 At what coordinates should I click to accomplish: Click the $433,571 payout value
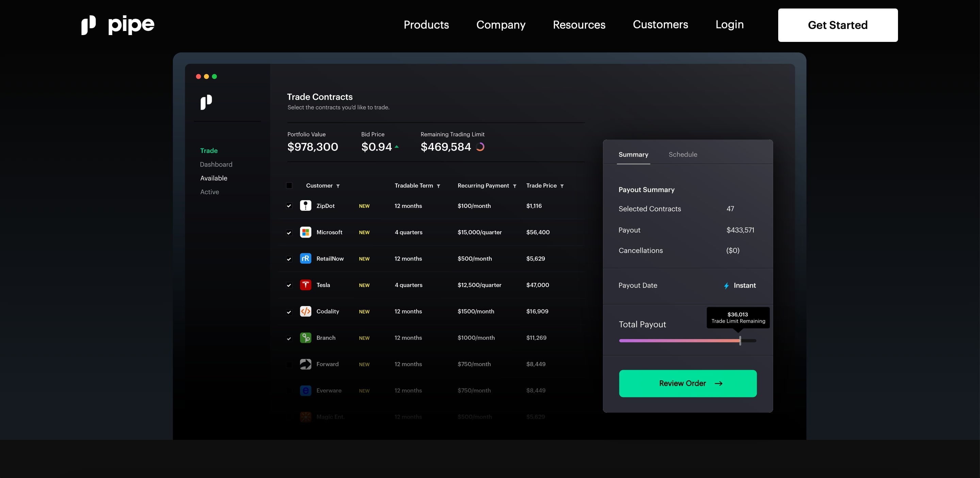[x=740, y=230]
